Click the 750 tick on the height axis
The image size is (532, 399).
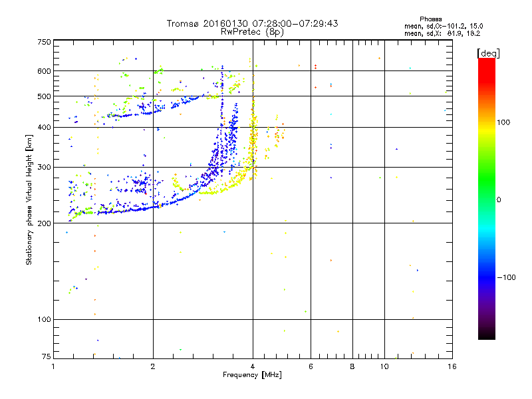44,41
